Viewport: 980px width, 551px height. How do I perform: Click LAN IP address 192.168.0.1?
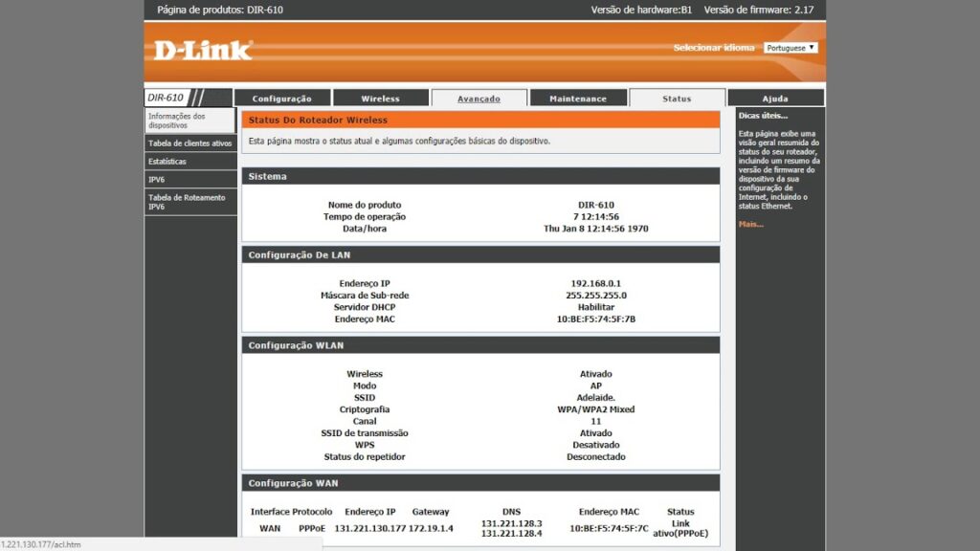pos(595,283)
